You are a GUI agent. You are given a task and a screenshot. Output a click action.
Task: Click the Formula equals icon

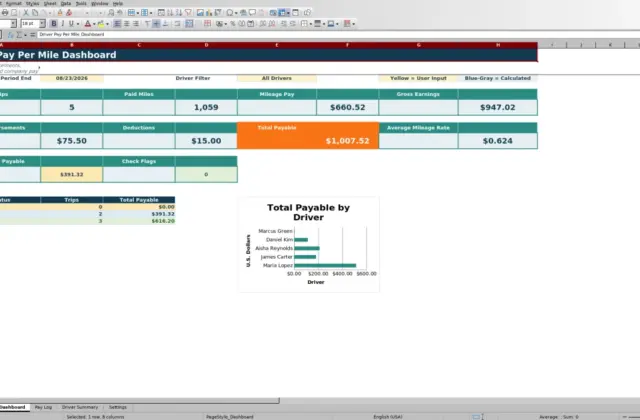[x=32, y=35]
